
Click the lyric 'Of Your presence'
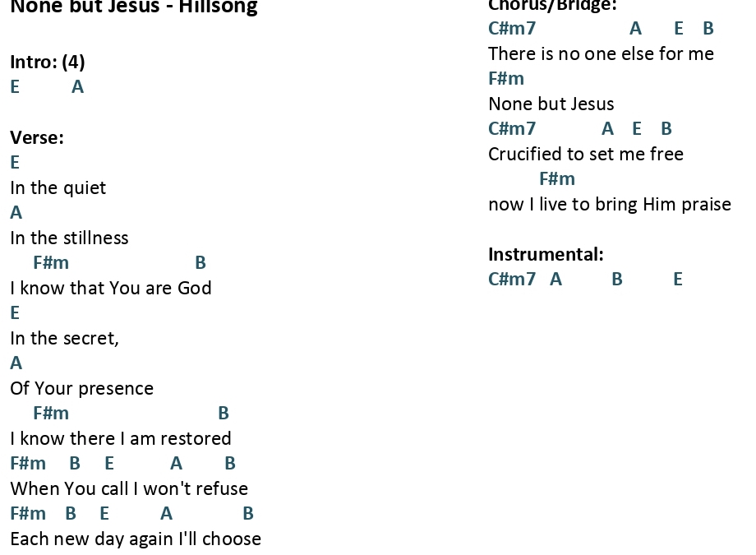(82, 388)
